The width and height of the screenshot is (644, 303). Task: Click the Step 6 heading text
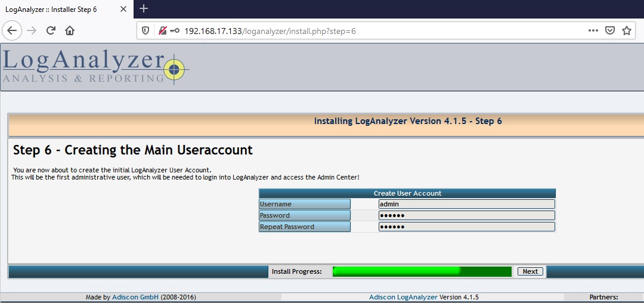(x=132, y=150)
